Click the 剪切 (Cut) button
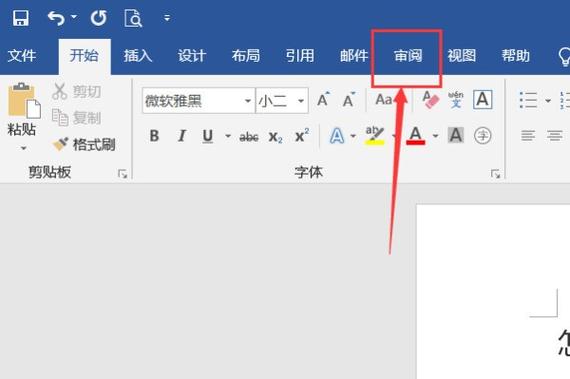The image size is (570, 379). pyautogui.click(x=77, y=91)
